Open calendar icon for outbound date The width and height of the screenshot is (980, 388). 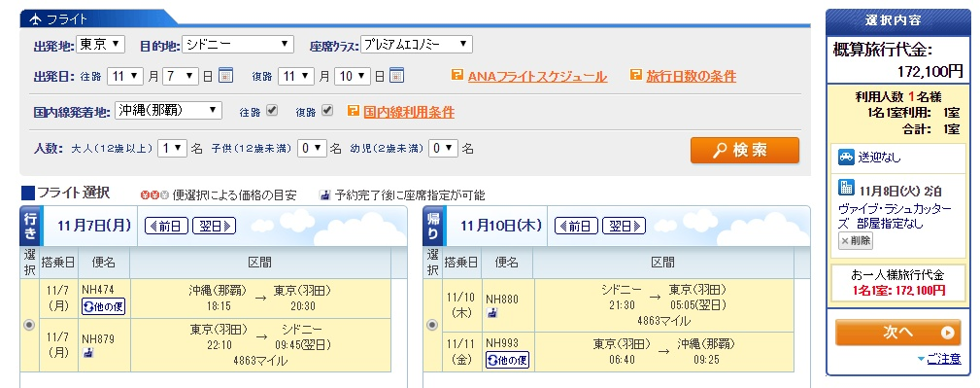[x=226, y=76]
